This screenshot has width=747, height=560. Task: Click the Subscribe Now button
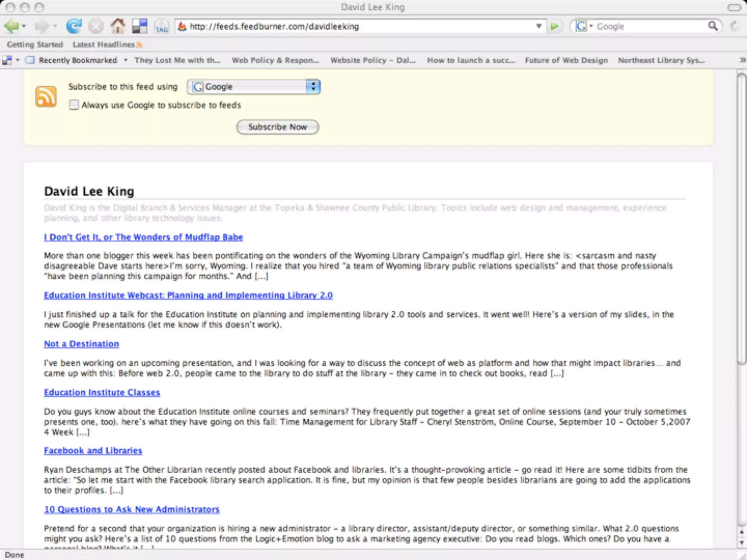pos(278,127)
